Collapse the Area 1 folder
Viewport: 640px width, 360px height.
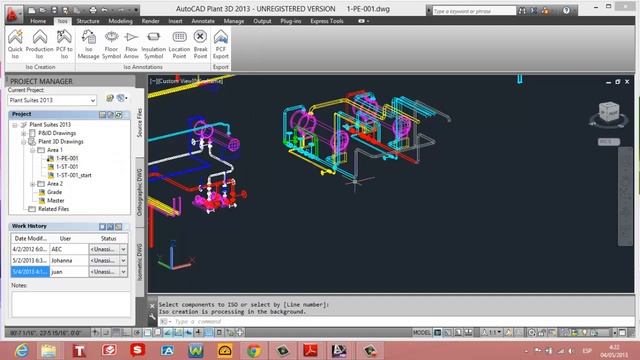coord(33,150)
